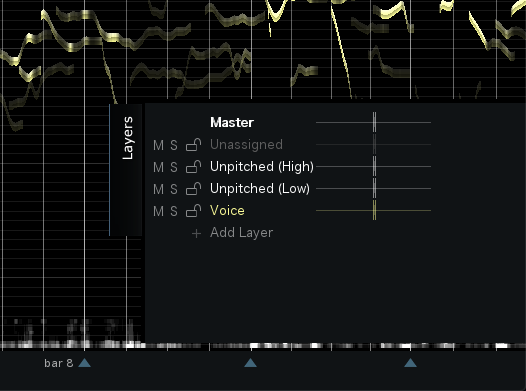Click the bar 8 triangle marker
This screenshot has width=526, height=391.
pos(85,363)
